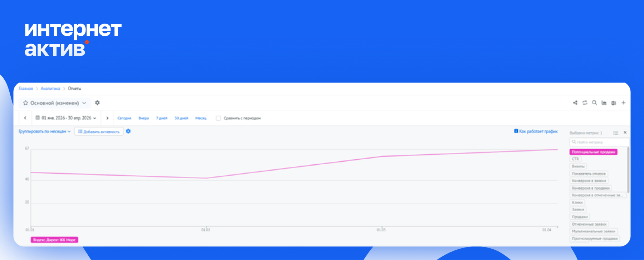Open report settings gear next to Основной

[x=97, y=103]
